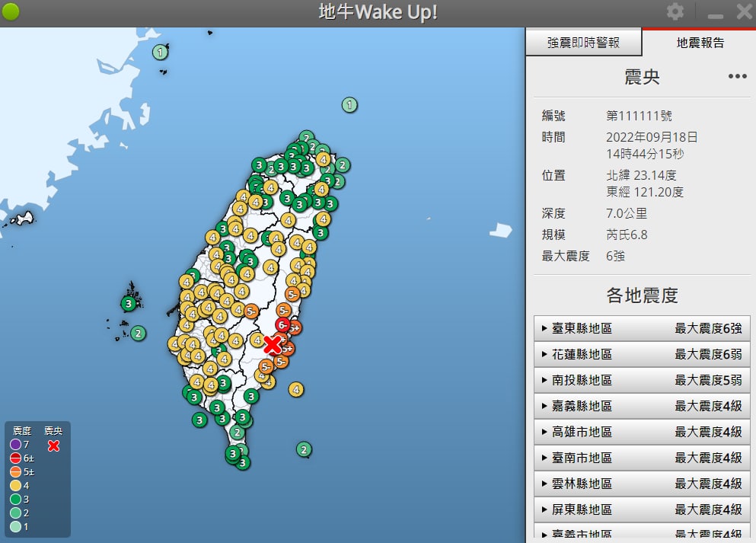Click the pale green 1 legend circle
This screenshot has width=756, height=543.
[x=15, y=526]
